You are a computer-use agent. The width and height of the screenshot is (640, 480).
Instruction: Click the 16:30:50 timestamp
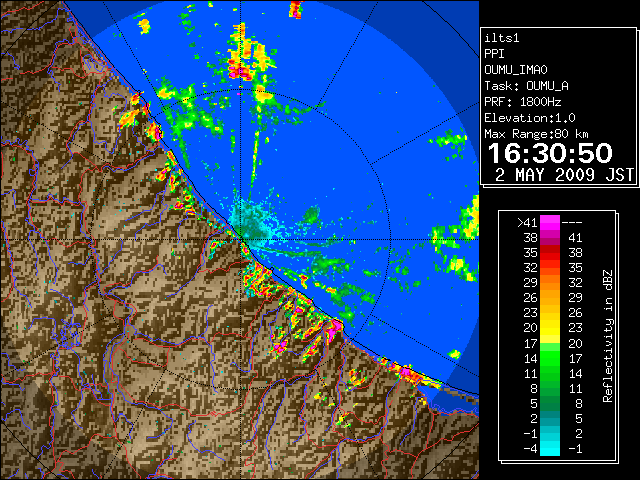click(x=550, y=153)
